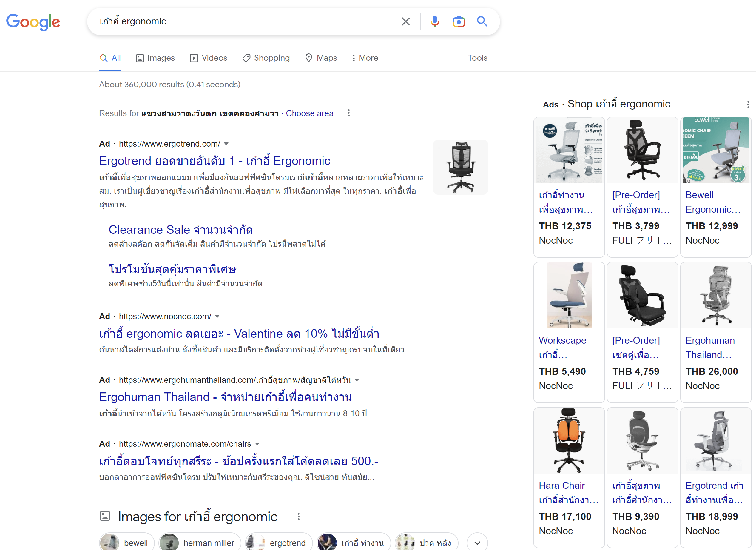The width and height of the screenshot is (756, 550).
Task: Select the bewell image filter chip
Action: [127, 542]
